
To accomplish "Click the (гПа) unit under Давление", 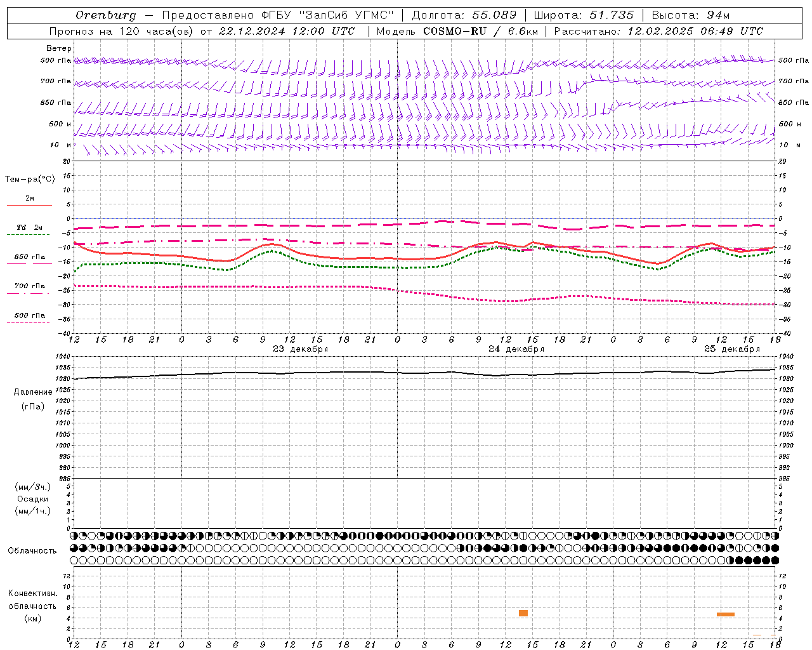I will click(33, 407).
